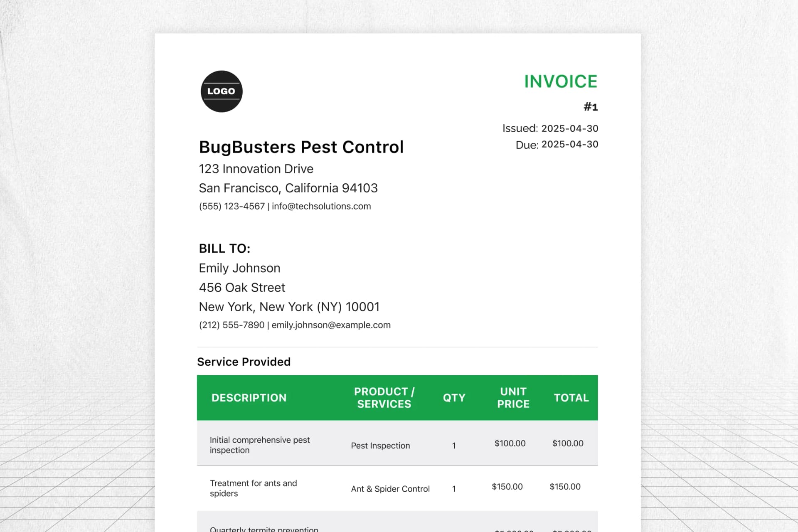
Task: Click the QTY column header
Action: pyautogui.click(x=454, y=398)
